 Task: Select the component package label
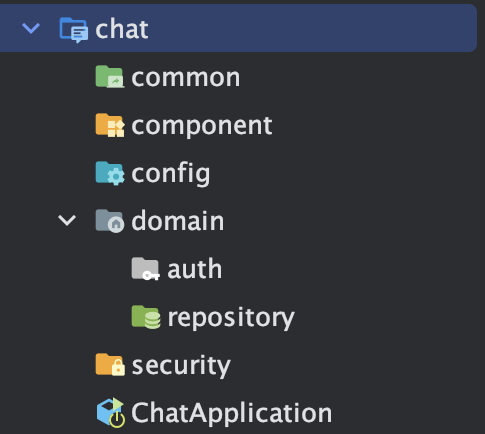(x=202, y=126)
